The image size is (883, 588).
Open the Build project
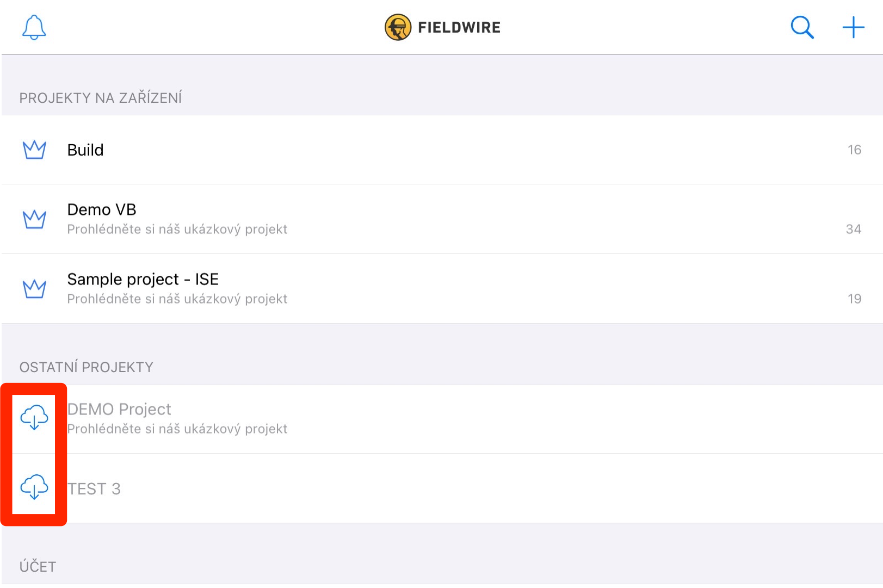pos(85,150)
